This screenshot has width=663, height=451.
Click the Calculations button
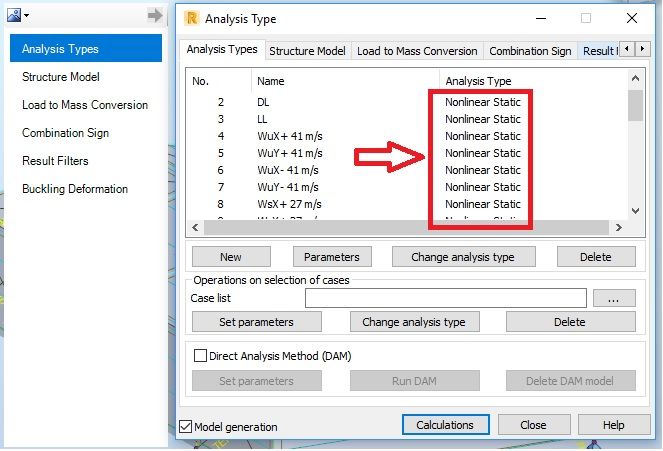(x=445, y=425)
